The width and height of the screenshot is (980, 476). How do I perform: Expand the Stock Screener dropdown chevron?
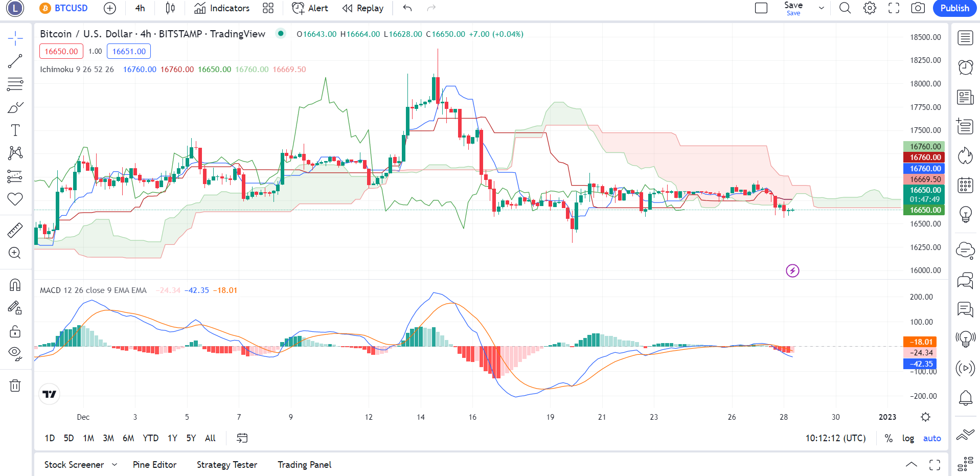point(115,465)
